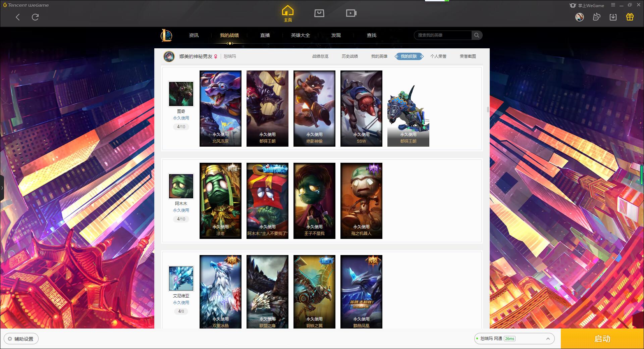Click the 4/8 skin count for 艾尼维亚
Viewport: 644px width, 349px height.
tap(181, 311)
